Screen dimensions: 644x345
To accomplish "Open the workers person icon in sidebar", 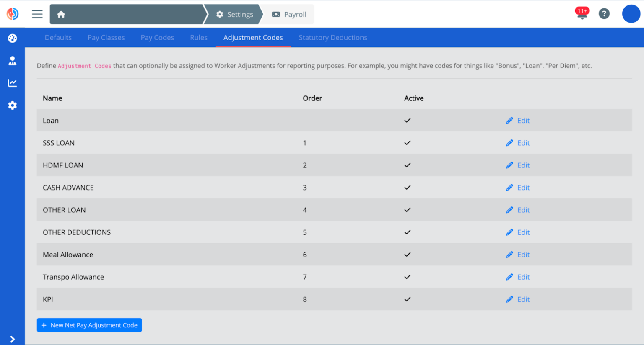I will pyautogui.click(x=13, y=61).
